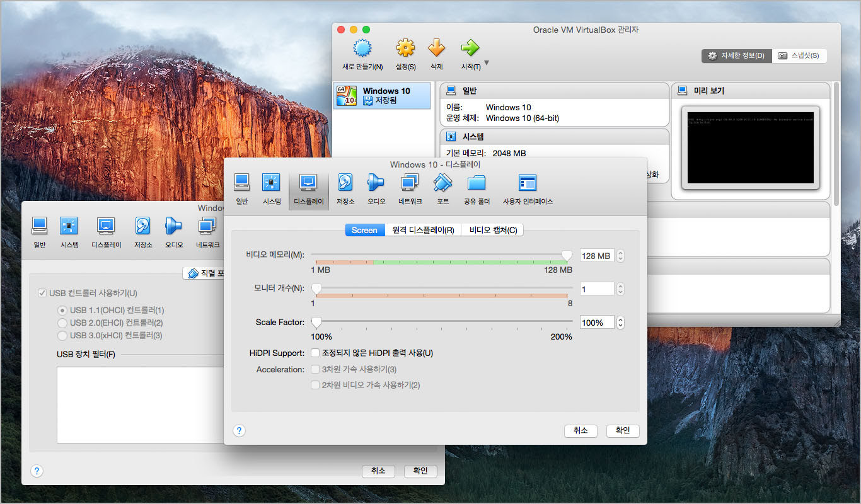Select the 디스플레이 icon in the front dialog
The image size is (861, 504).
(x=309, y=190)
